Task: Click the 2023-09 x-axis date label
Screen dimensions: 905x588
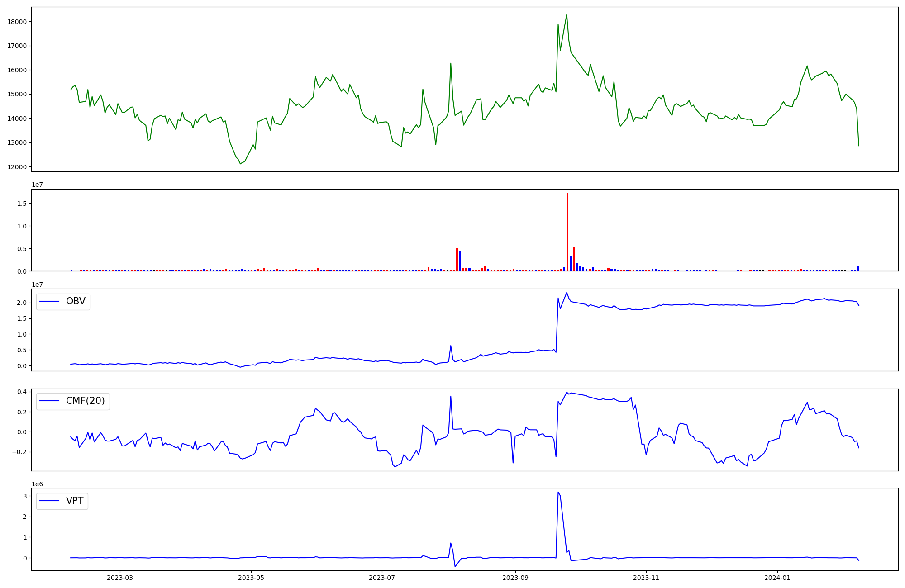Action: pyautogui.click(x=515, y=578)
